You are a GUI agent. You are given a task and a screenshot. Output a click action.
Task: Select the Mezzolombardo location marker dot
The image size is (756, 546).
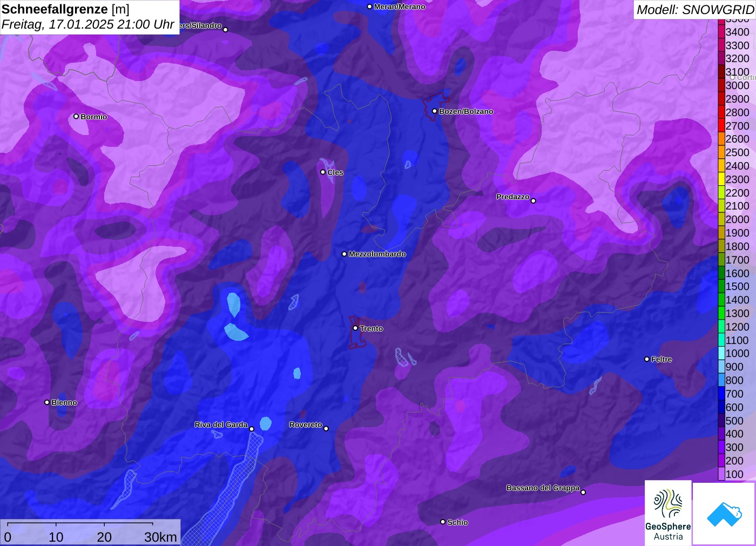345,254
